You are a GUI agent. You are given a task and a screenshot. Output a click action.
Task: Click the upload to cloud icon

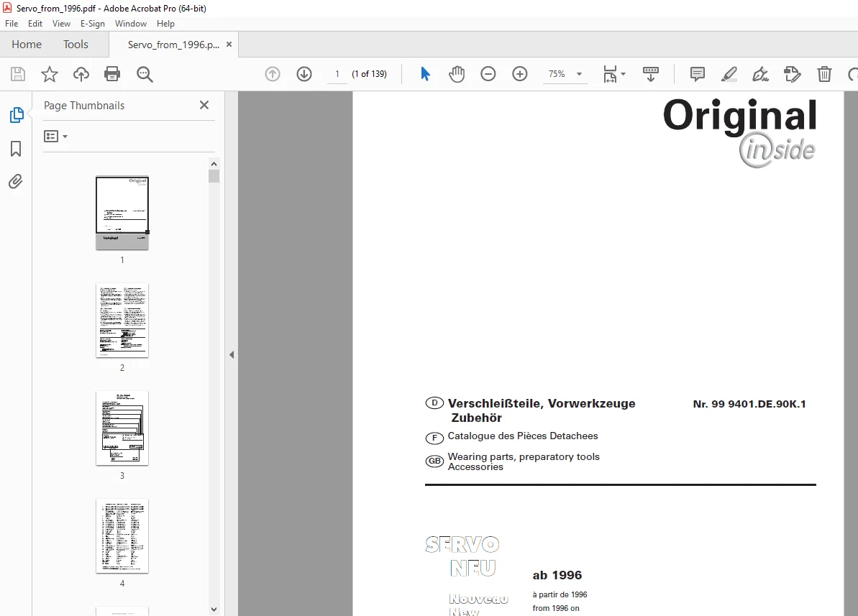pos(81,74)
